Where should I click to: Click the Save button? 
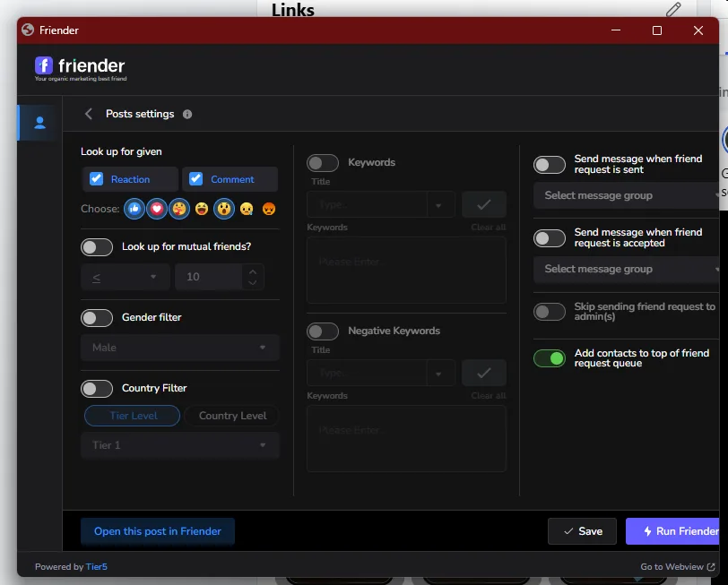coord(582,531)
